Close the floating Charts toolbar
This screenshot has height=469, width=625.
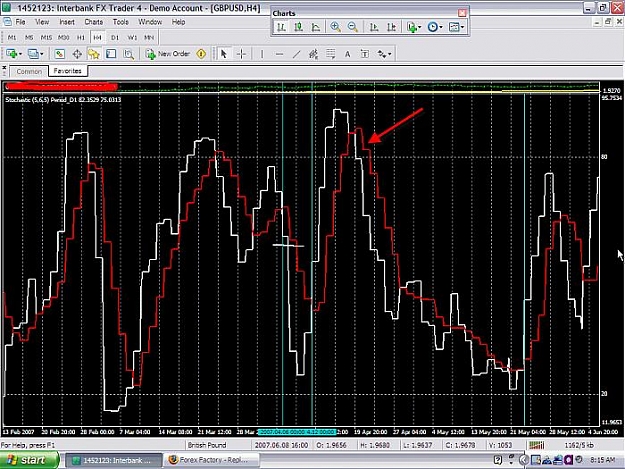462,13
